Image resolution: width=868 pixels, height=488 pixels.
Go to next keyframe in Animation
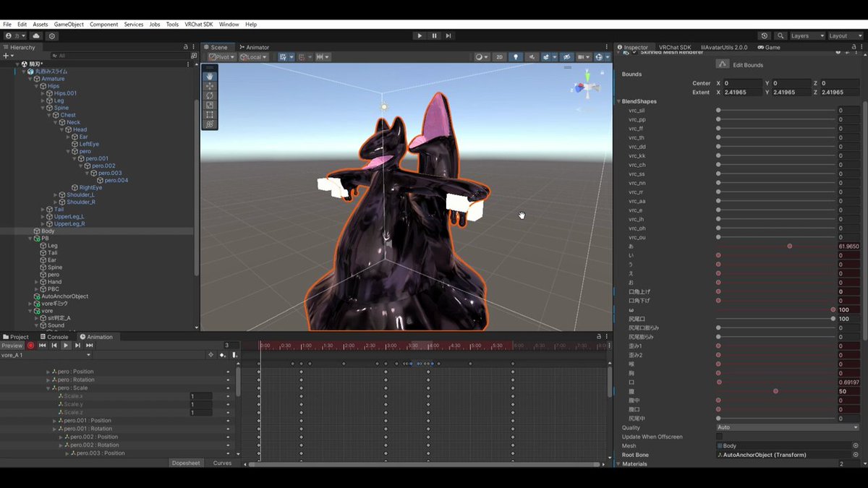coord(77,346)
